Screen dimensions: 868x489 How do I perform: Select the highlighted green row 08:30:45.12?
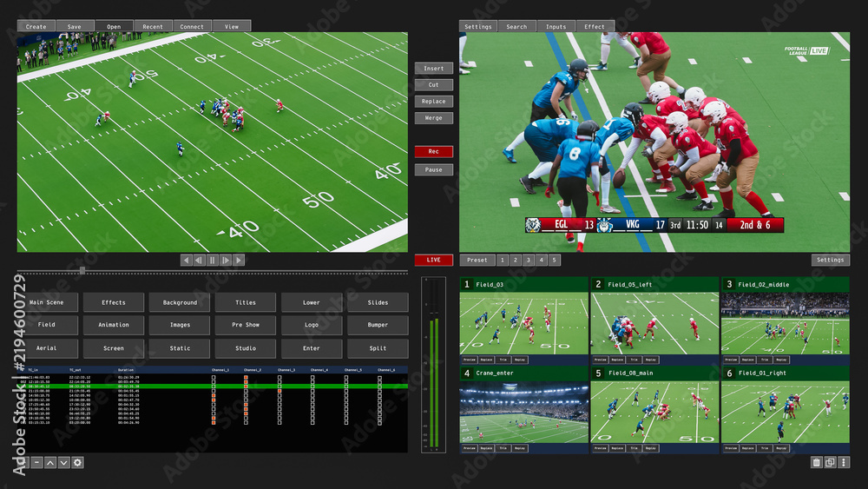click(x=213, y=386)
